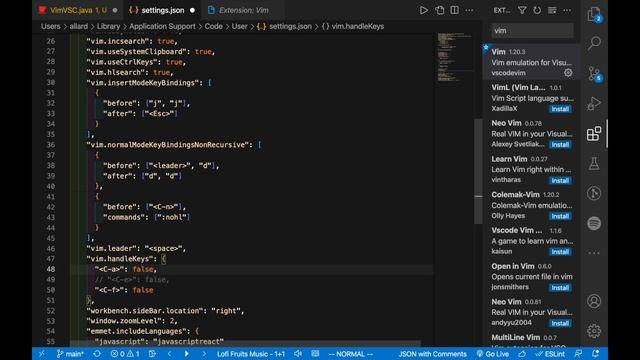Change language mode JSON with Comments
The image size is (640, 360).
432,353
